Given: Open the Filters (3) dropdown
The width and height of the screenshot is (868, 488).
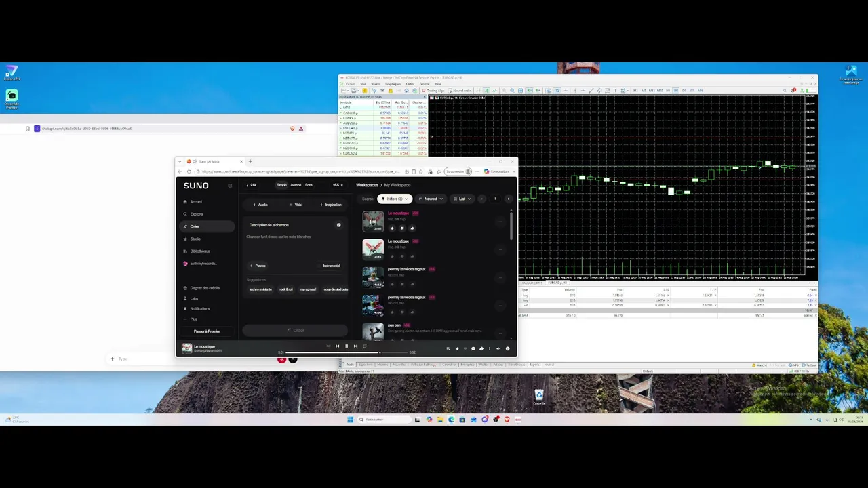Looking at the screenshot, I should click(395, 199).
